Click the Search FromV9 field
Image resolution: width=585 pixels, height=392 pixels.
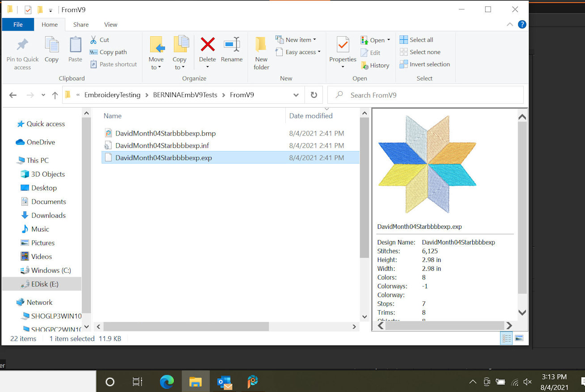coord(425,95)
